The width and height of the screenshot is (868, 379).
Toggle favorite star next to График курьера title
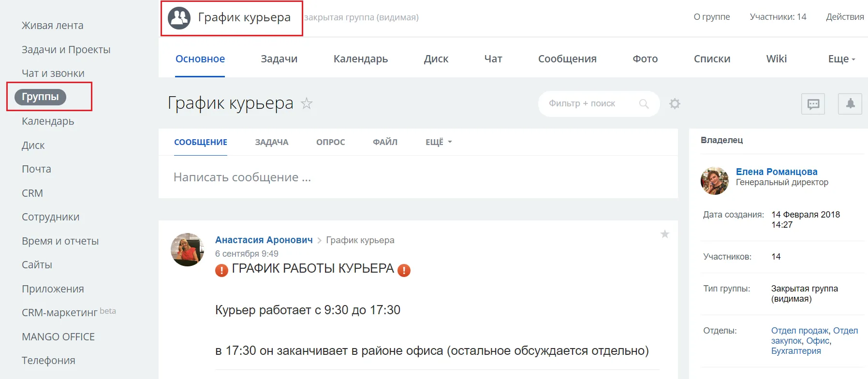click(307, 104)
